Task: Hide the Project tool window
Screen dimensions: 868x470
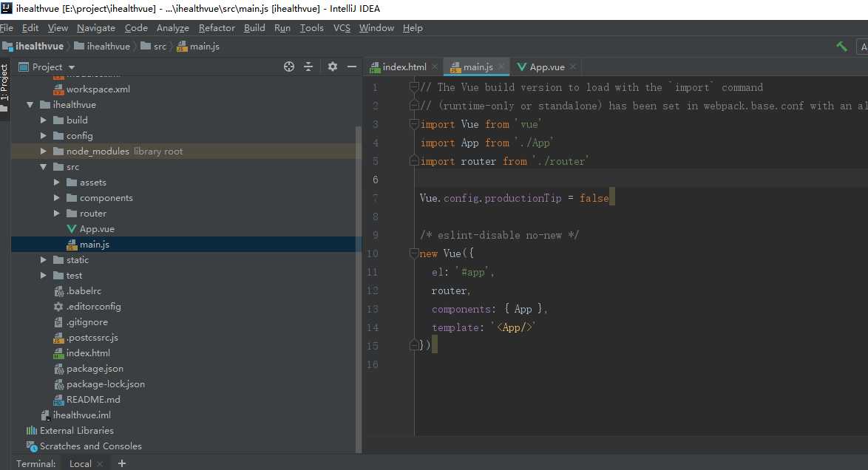Action: (x=351, y=67)
